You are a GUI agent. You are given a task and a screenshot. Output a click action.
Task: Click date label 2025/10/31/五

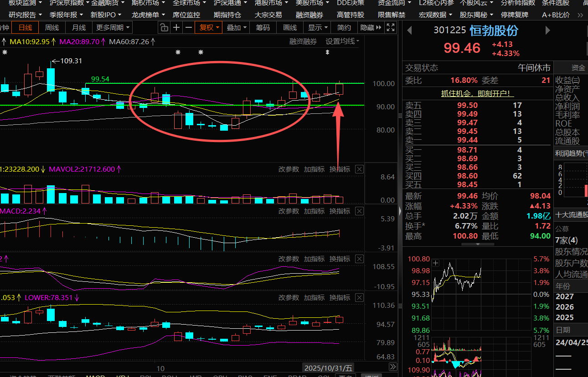(328, 368)
